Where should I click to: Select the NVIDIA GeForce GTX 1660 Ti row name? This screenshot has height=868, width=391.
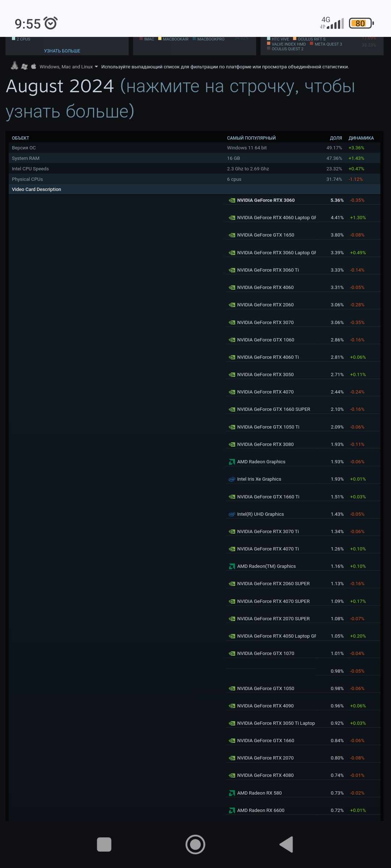click(268, 497)
